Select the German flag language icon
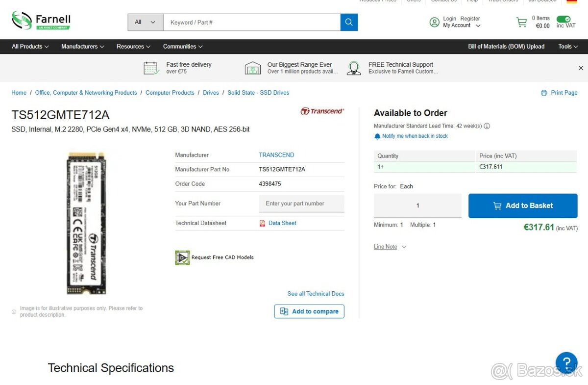The image size is (588, 385). click(572, 1)
